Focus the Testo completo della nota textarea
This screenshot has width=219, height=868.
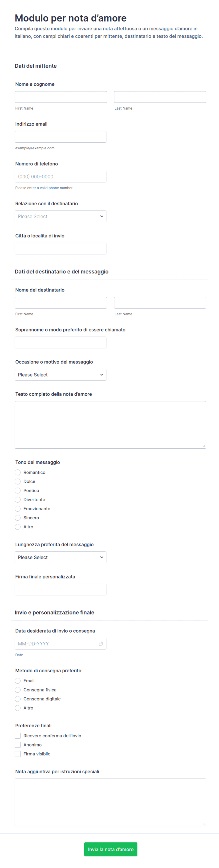pos(110,425)
